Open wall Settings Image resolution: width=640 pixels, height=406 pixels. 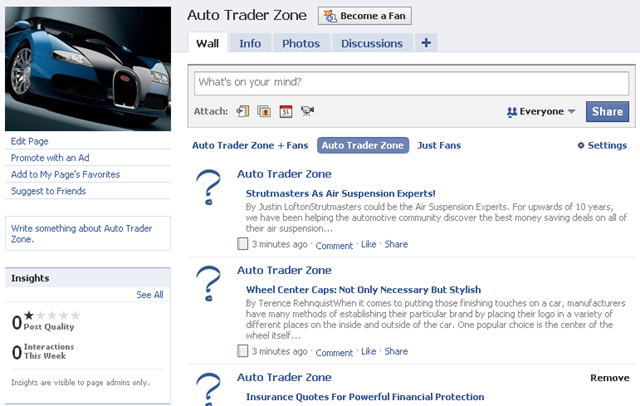coord(602,145)
